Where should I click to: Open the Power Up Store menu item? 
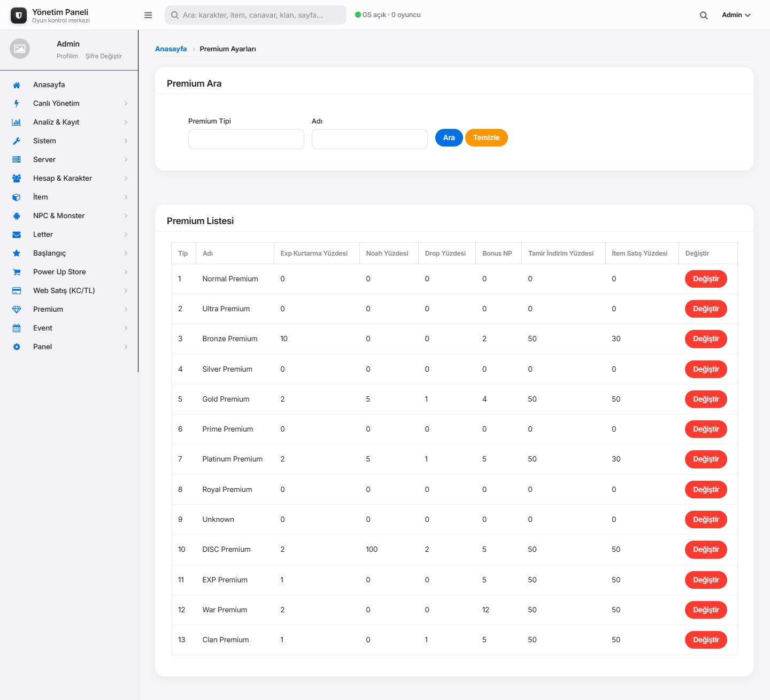click(69, 272)
